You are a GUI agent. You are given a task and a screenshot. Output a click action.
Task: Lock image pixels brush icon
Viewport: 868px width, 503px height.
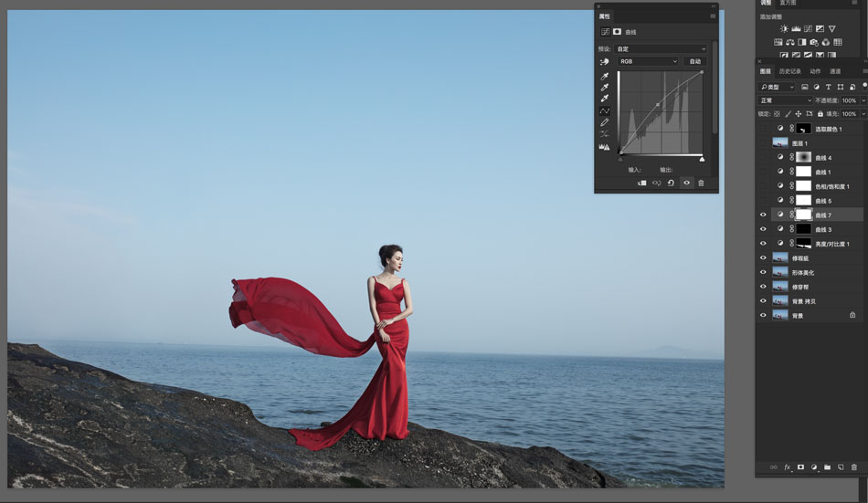point(788,114)
